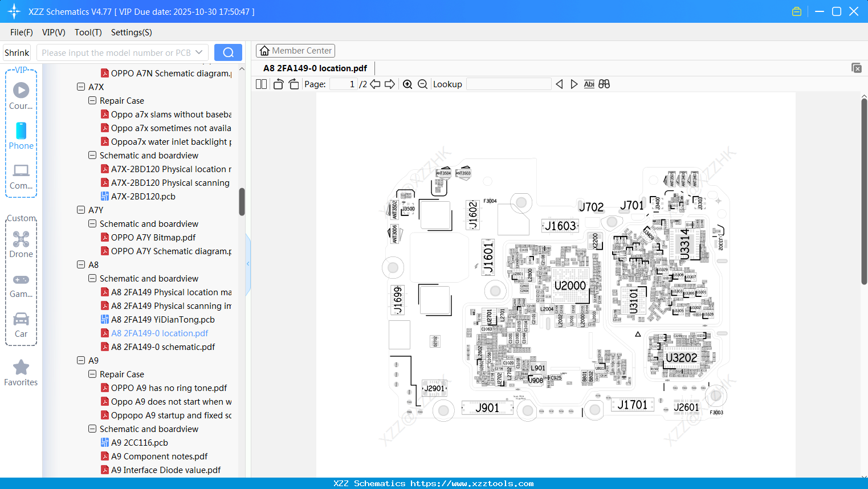
Task: Collapse Schematic and boardview under A8
Action: pos(92,279)
